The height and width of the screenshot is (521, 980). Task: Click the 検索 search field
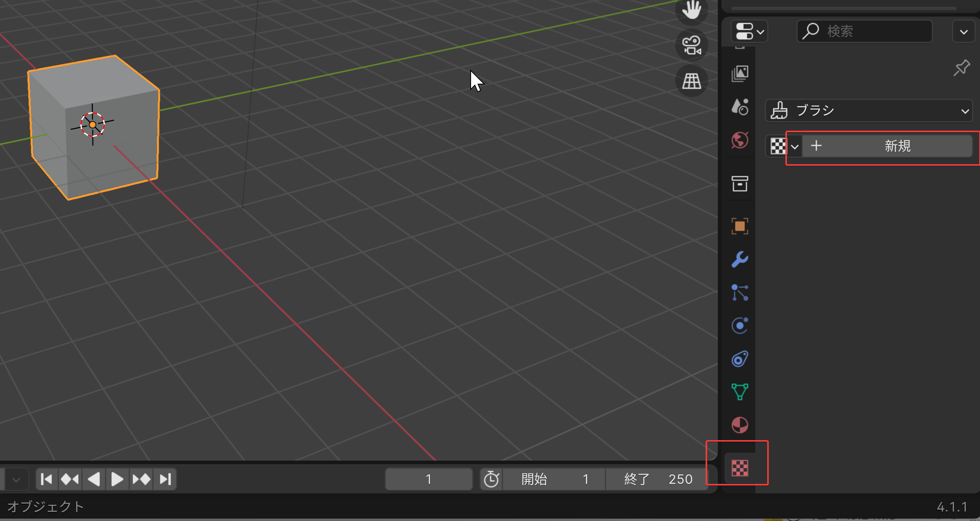click(x=865, y=31)
